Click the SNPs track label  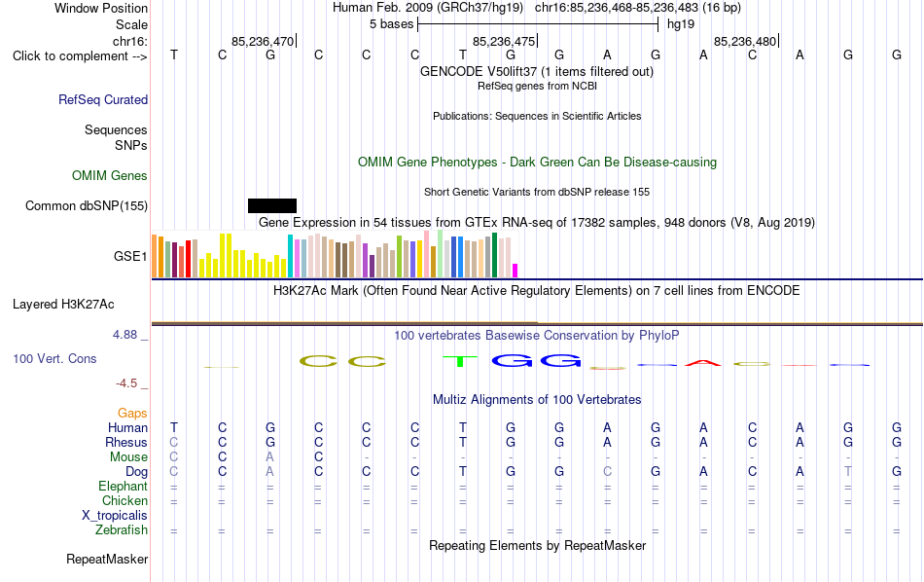[131, 145]
